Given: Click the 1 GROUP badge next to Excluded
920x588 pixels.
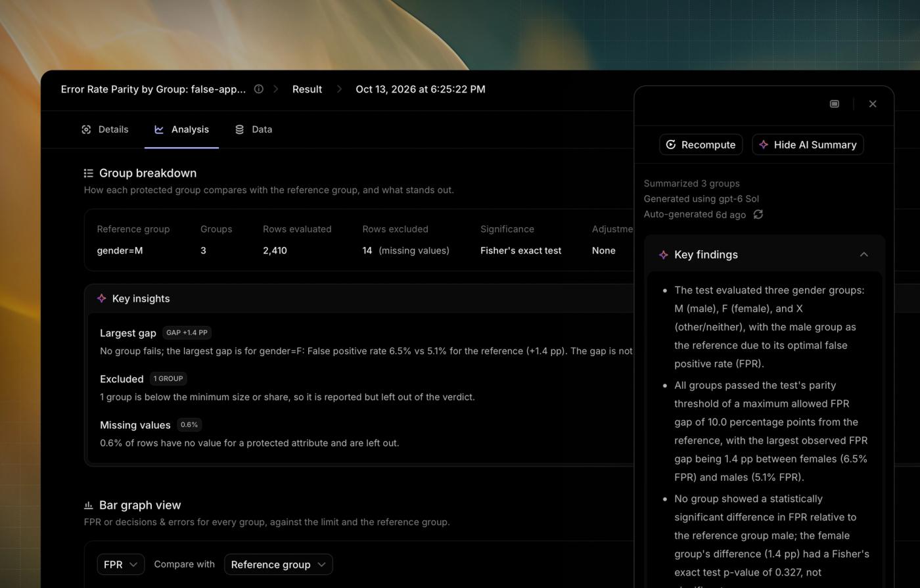Looking at the screenshot, I should click(168, 378).
